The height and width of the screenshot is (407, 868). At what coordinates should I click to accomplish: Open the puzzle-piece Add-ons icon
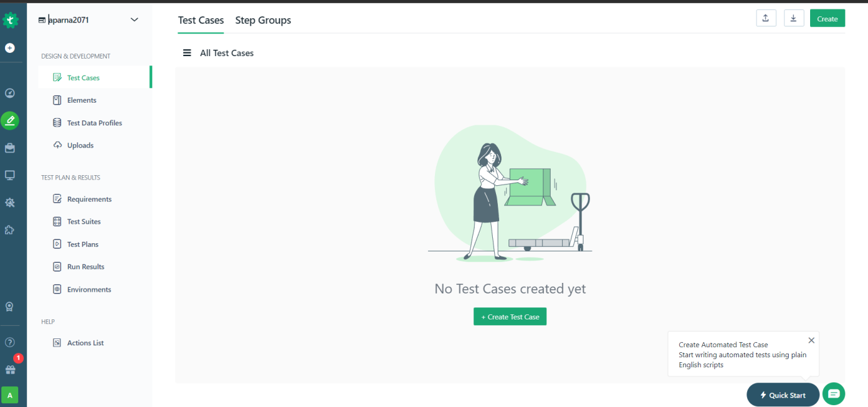(x=10, y=229)
